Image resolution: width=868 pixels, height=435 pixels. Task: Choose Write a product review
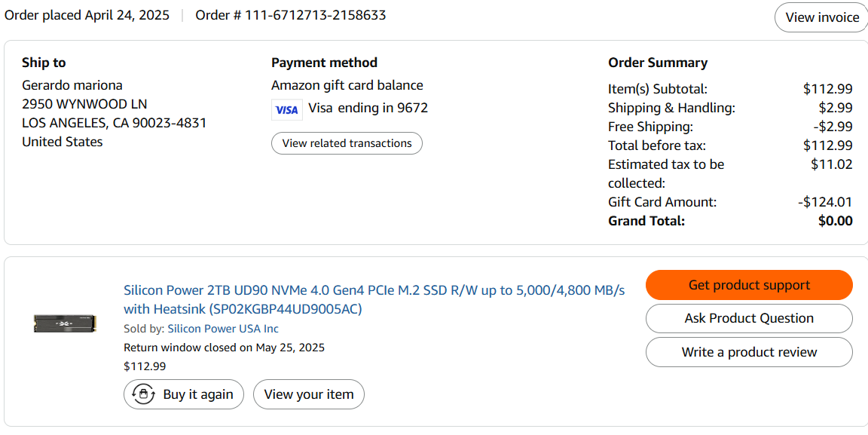pos(749,352)
